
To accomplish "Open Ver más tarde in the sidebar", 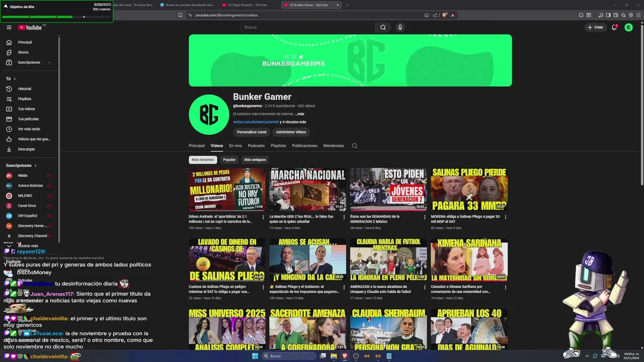I will coord(29,129).
